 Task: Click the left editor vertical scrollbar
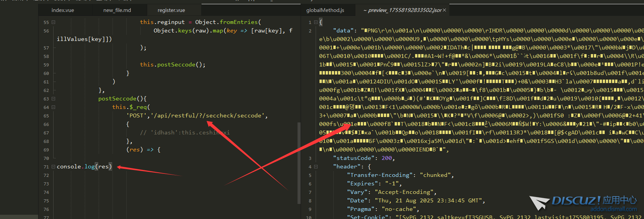pyautogui.click(x=299, y=162)
